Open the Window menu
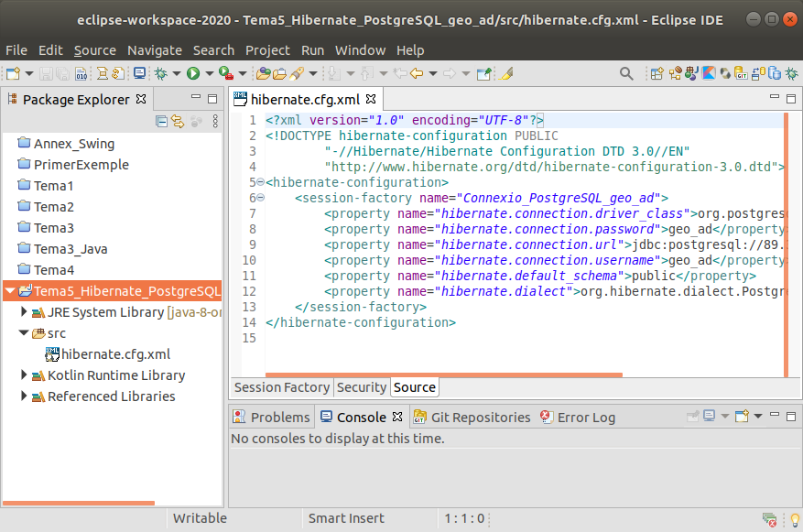This screenshot has width=803, height=532. (x=360, y=50)
